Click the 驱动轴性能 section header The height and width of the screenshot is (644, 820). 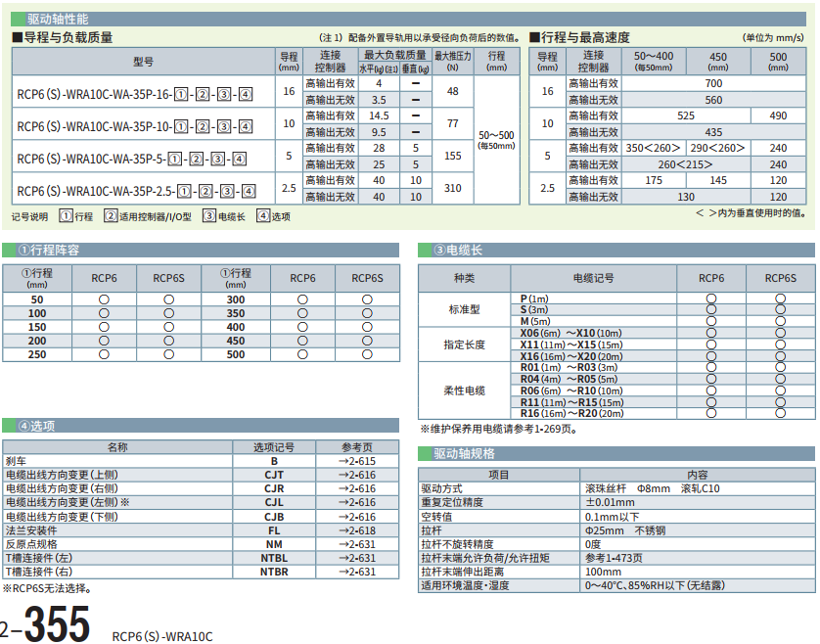[x=408, y=19]
